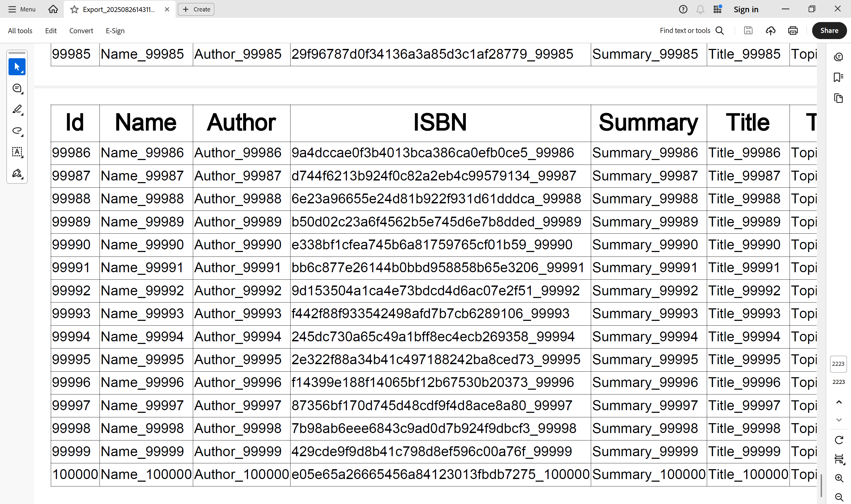The height and width of the screenshot is (504, 851).
Task: Pick the highlighter pen tool
Action: (17, 109)
